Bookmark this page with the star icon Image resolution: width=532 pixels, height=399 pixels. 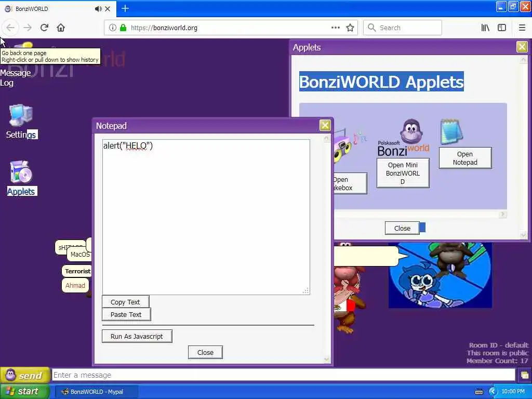350,28
